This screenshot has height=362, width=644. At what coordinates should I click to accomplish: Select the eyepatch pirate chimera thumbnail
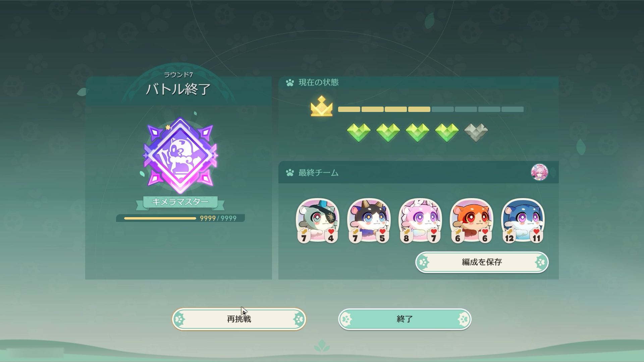(x=317, y=220)
